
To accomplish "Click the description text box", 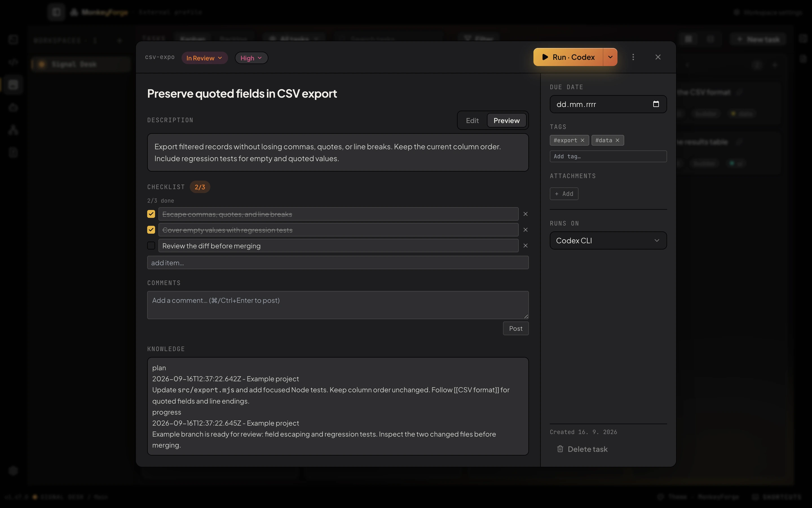I will point(338,152).
